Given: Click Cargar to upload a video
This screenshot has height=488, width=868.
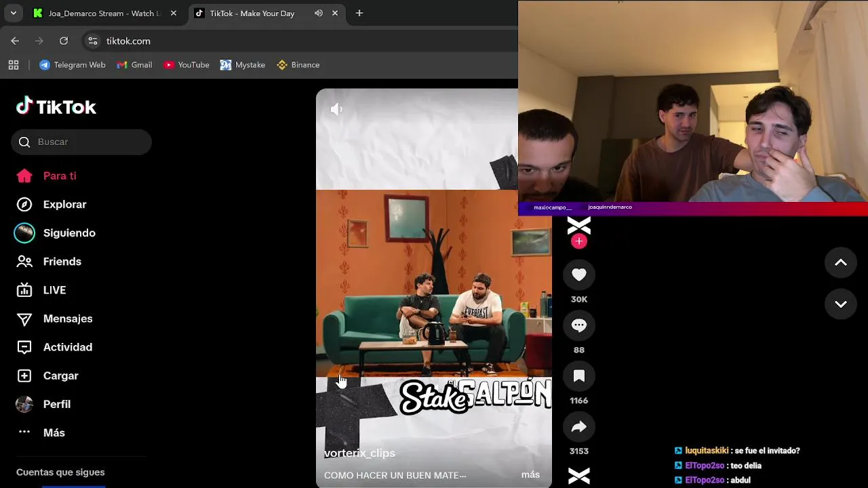Looking at the screenshot, I should pyautogui.click(x=61, y=375).
